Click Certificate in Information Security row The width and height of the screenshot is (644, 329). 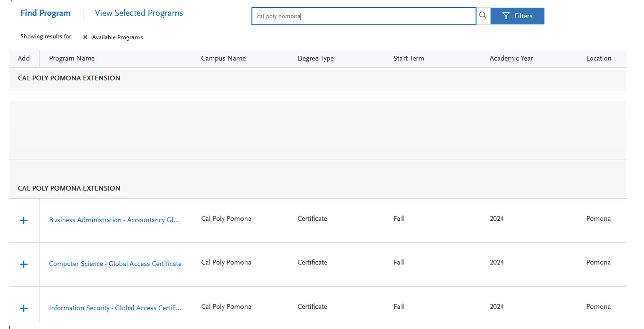click(x=312, y=307)
